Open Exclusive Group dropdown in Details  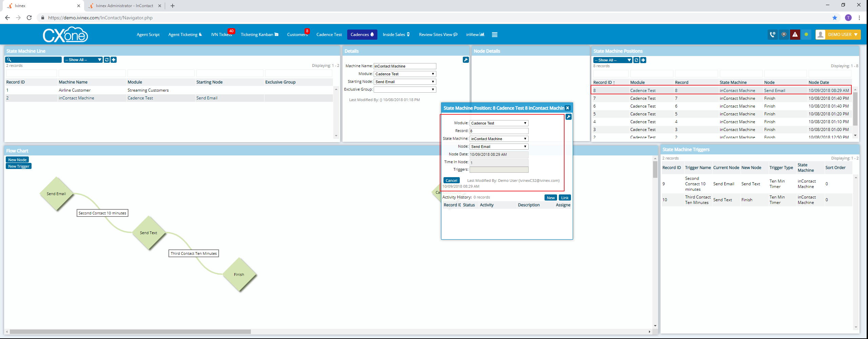click(405, 90)
